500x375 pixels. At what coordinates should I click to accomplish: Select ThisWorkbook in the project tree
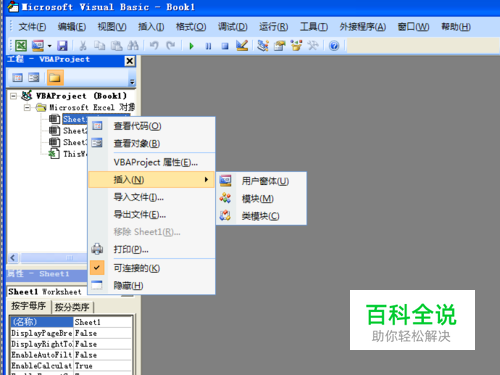(x=75, y=154)
